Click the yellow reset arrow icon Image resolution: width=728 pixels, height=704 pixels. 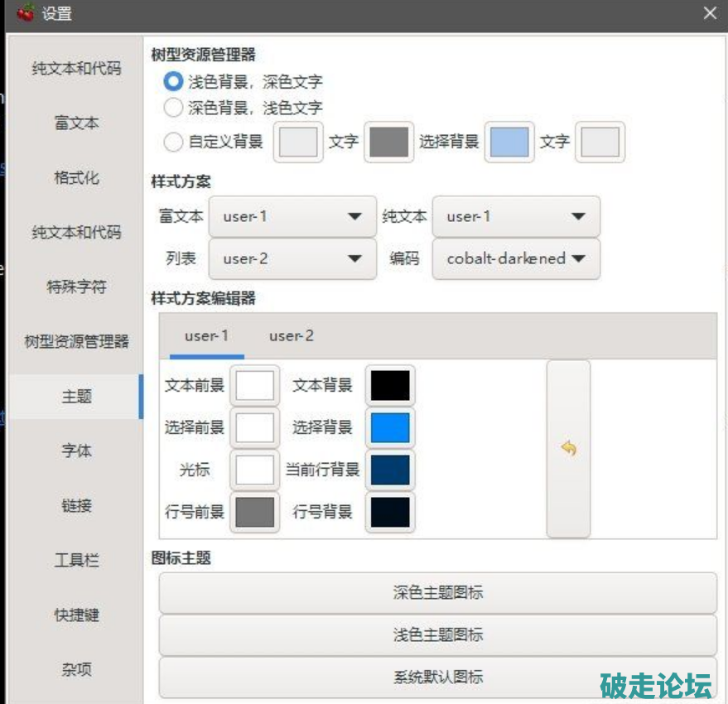[x=568, y=449]
